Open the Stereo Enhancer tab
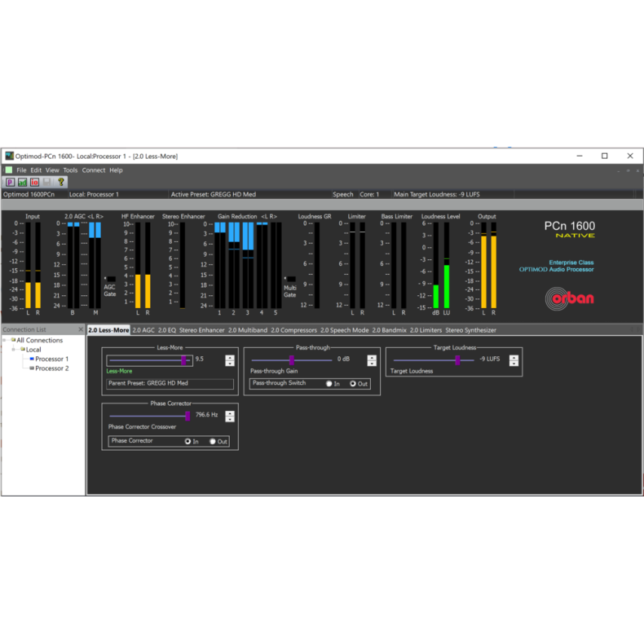Screen dimensions: 644x644 (201, 330)
